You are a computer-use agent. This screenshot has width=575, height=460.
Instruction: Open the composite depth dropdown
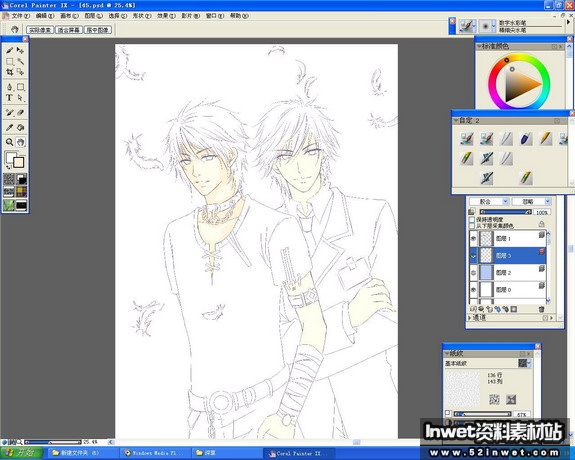tap(531, 201)
